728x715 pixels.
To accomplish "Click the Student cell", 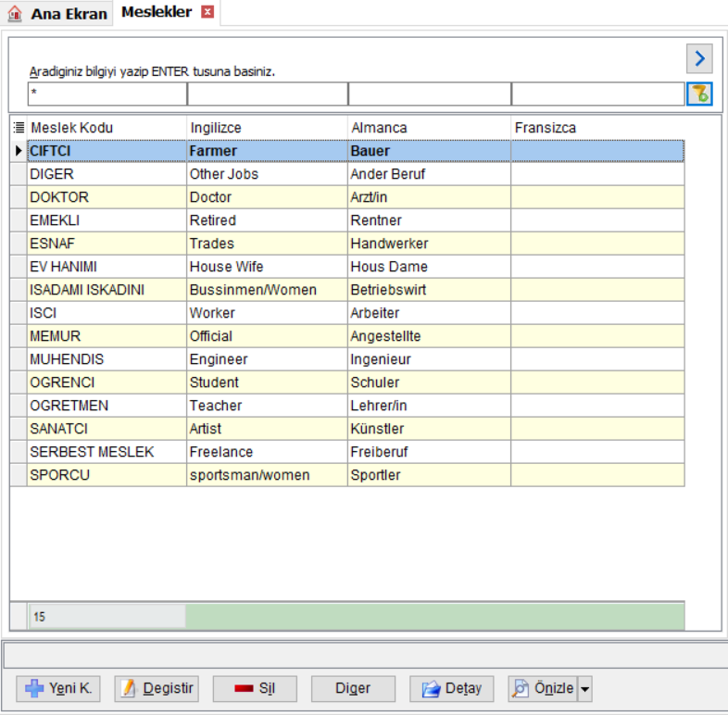I will pyautogui.click(x=267, y=383).
